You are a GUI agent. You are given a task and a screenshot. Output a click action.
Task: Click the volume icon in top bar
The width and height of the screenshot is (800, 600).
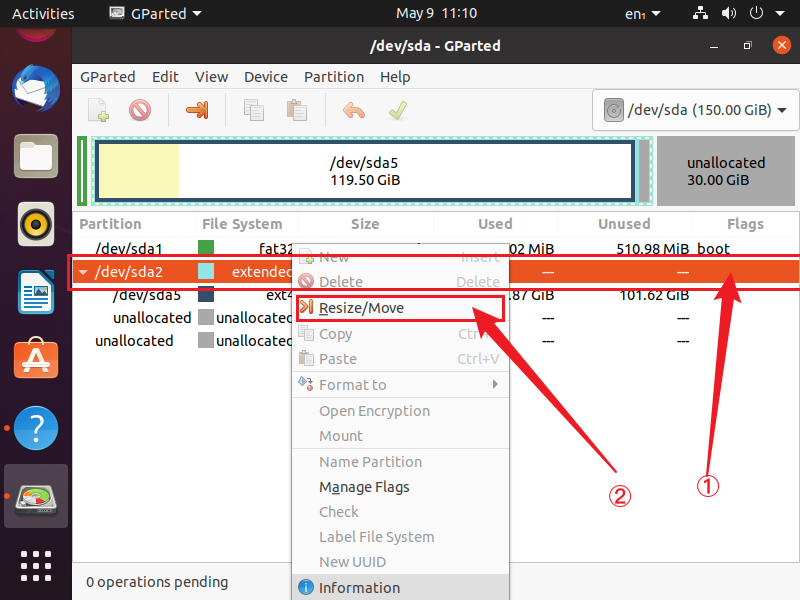point(729,13)
